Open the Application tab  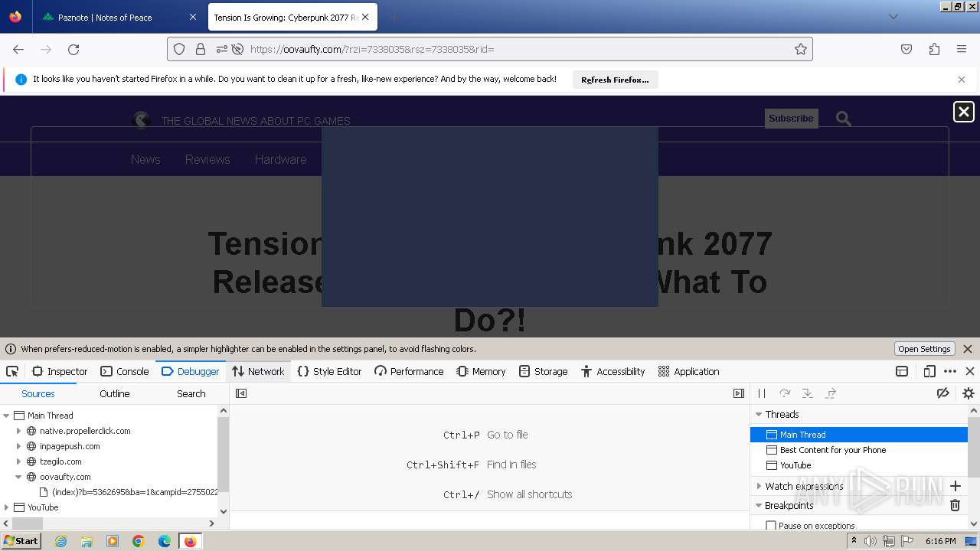[688, 371]
